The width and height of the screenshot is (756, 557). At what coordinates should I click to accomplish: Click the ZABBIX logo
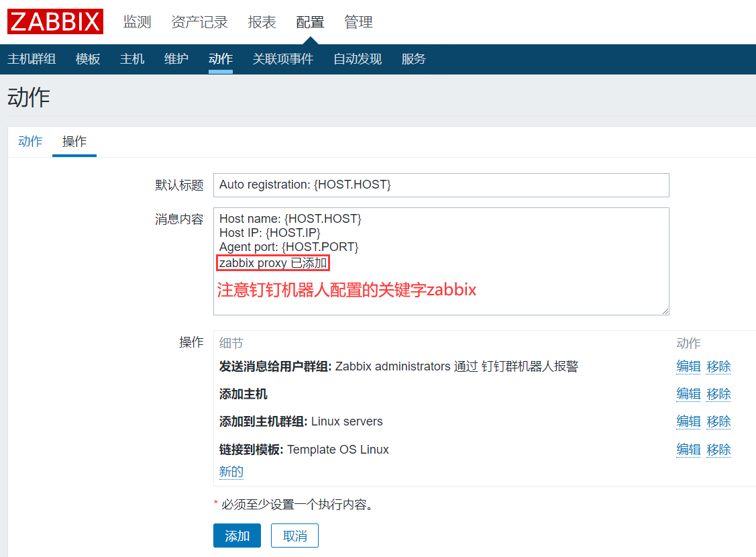pyautogui.click(x=55, y=21)
